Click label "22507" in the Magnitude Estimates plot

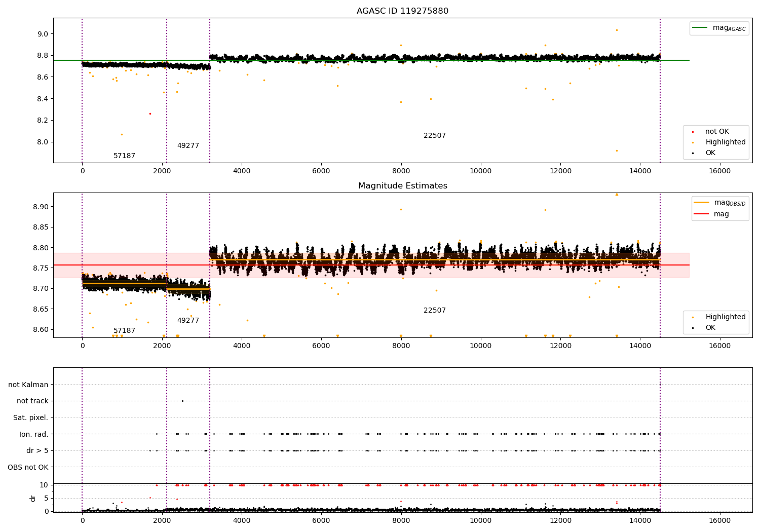(x=435, y=311)
